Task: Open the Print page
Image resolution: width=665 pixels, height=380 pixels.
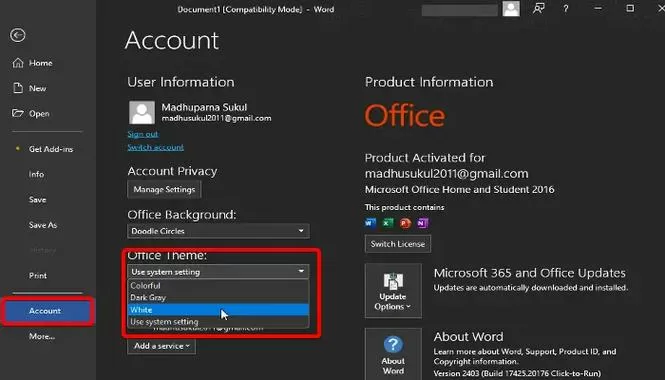Action: pyautogui.click(x=38, y=276)
